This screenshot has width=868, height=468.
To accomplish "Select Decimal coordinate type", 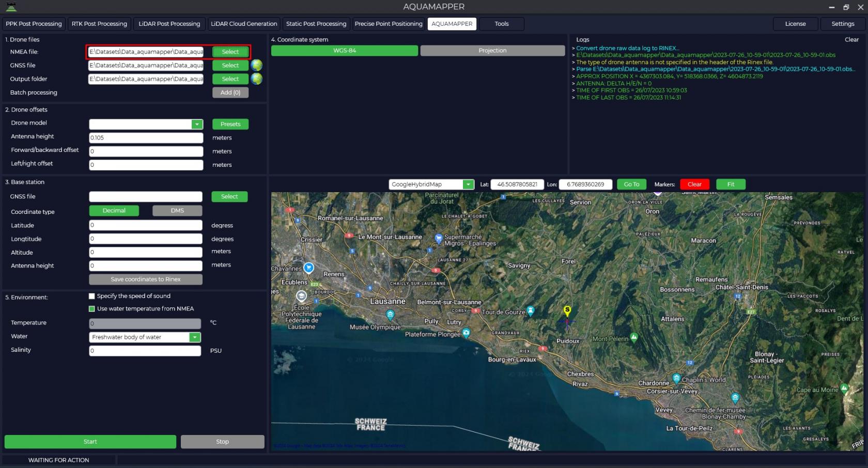I will click(x=114, y=211).
